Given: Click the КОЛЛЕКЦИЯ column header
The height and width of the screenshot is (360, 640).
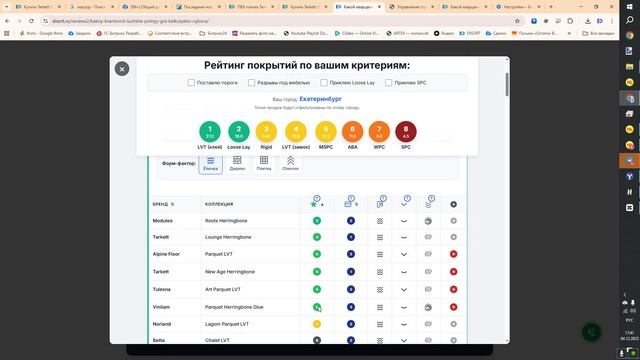Looking at the screenshot, I should tap(219, 204).
